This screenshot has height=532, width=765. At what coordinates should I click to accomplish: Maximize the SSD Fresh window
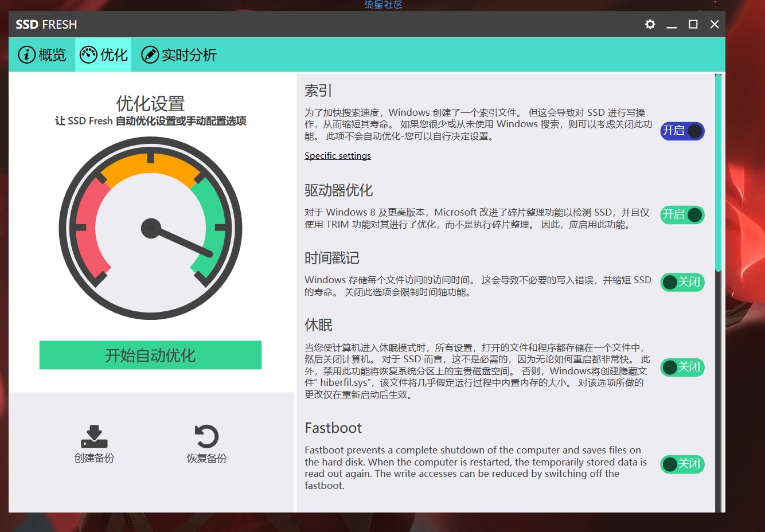[693, 24]
